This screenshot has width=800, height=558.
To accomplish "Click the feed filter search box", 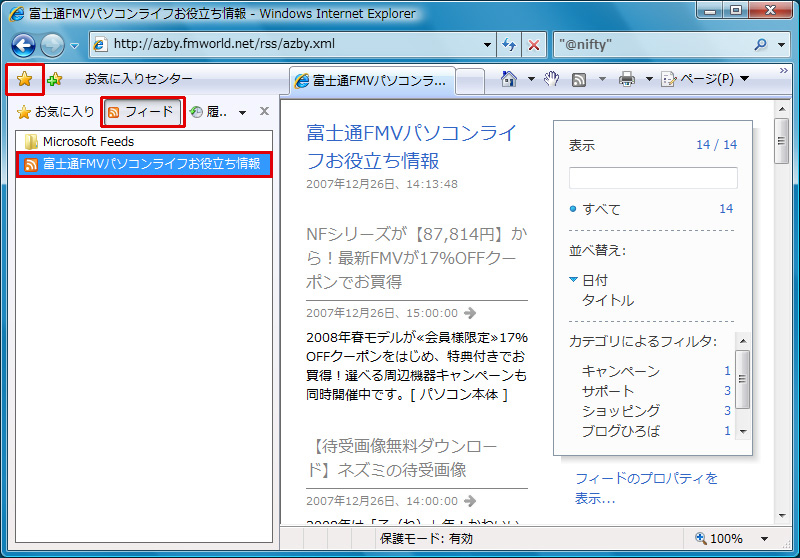I will point(653,178).
